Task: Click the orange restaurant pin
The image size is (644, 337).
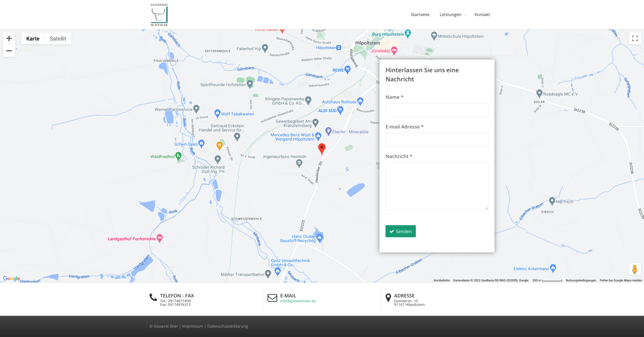Action: pos(219,146)
